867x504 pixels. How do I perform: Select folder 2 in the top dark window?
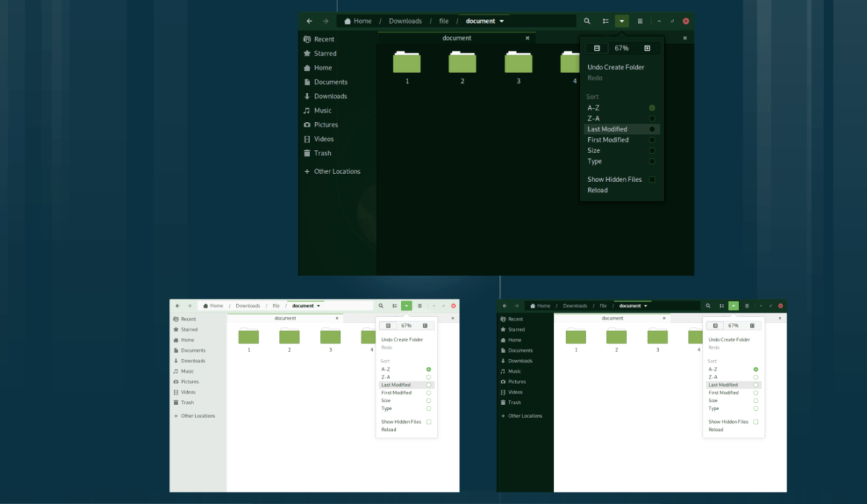462,64
